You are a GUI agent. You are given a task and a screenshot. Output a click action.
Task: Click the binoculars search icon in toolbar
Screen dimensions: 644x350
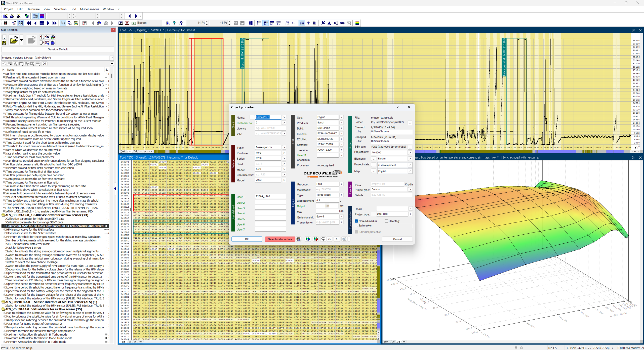pos(99,23)
